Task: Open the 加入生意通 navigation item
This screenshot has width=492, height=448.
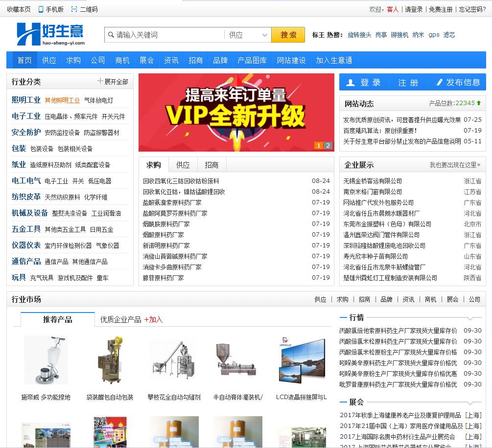Action: click(x=334, y=60)
